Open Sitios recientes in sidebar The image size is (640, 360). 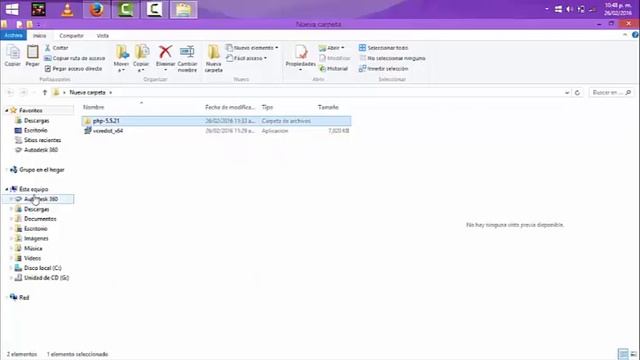coord(42,140)
